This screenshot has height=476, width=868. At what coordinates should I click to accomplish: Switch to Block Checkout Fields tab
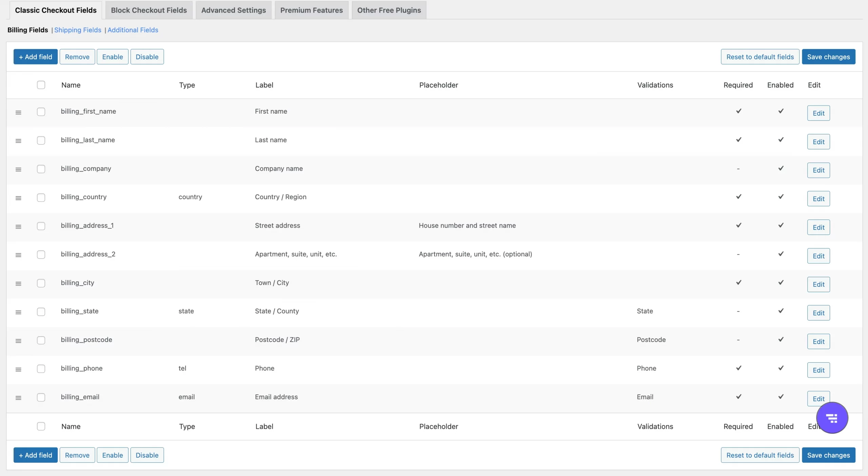coord(149,10)
